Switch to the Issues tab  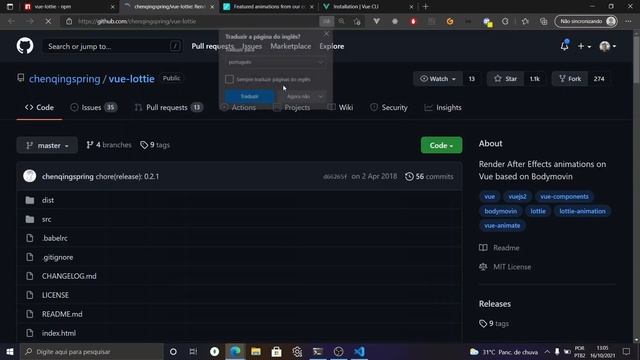[x=93, y=108]
